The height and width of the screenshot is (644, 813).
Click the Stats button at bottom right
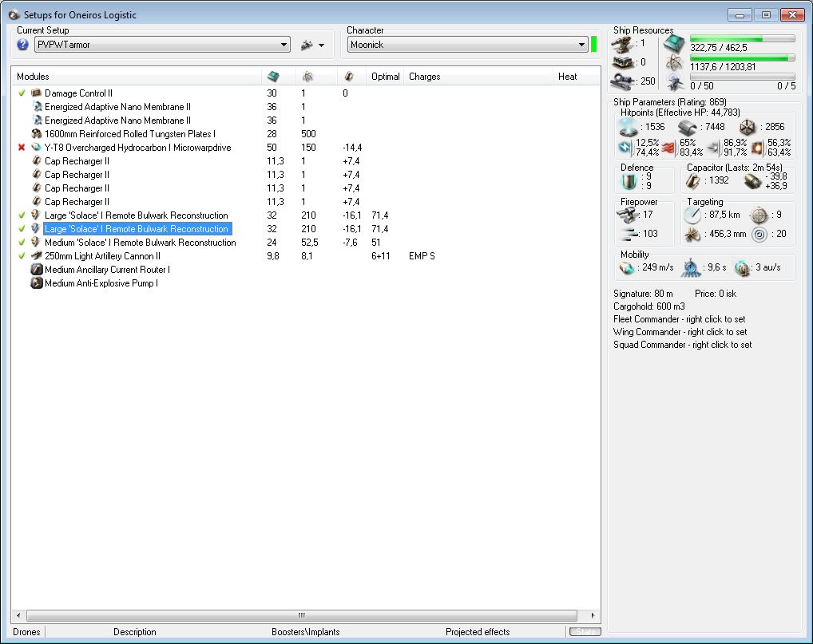585,631
